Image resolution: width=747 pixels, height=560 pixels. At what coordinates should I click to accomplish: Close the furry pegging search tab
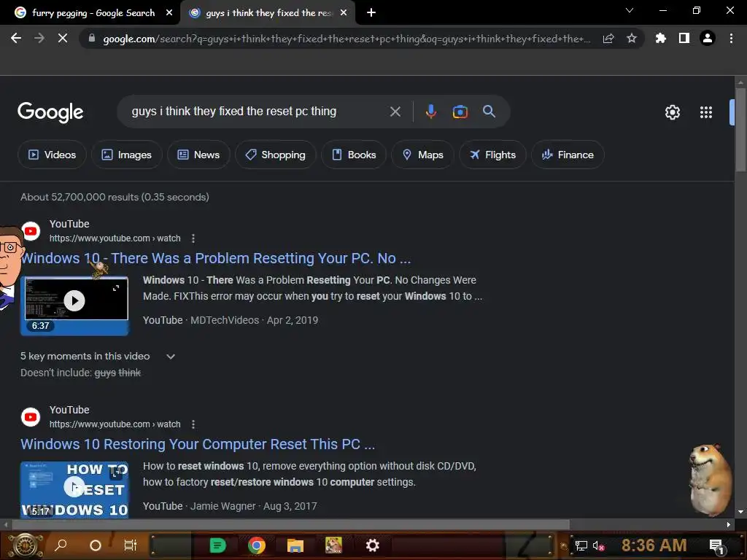[x=169, y=13]
